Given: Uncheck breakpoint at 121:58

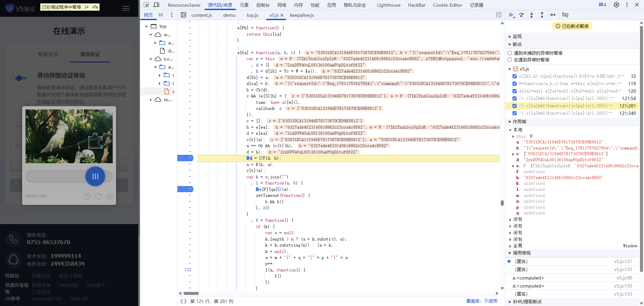Looking at the screenshot, I should pos(515,98).
